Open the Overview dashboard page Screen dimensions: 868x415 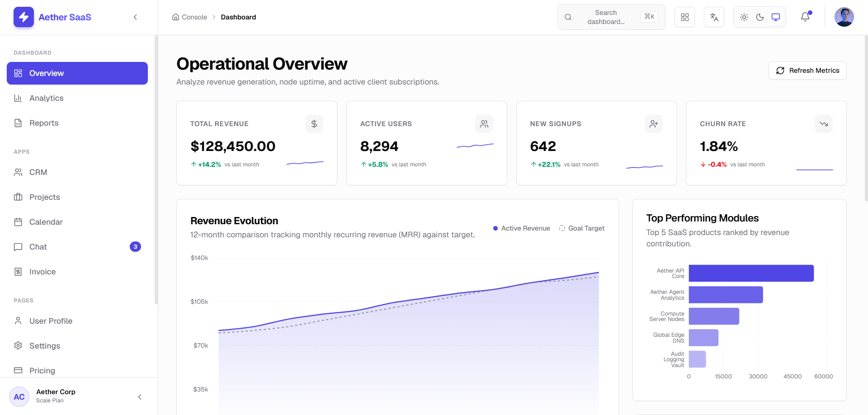[x=77, y=73]
